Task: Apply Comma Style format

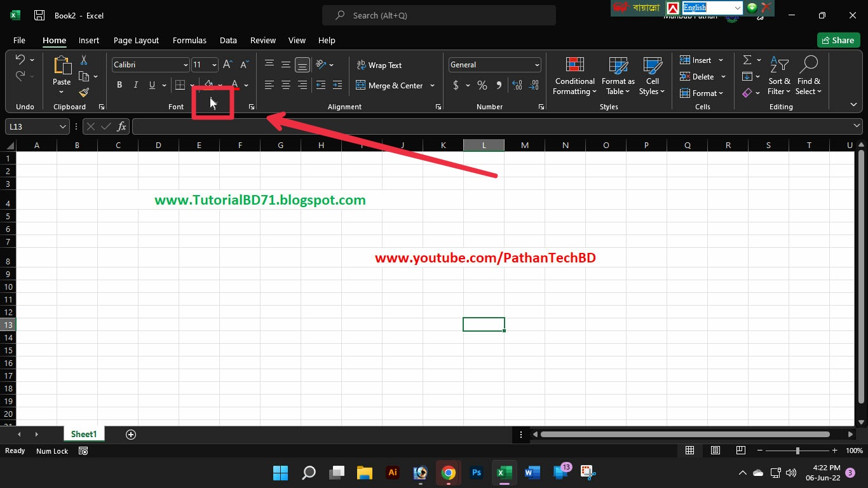Action: [499, 85]
